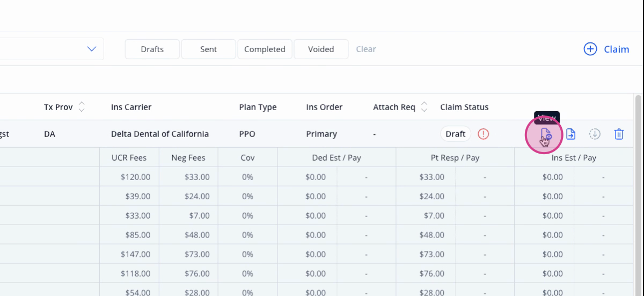644x296 pixels.
Task: Filter claims by Completed
Action: (x=265, y=49)
